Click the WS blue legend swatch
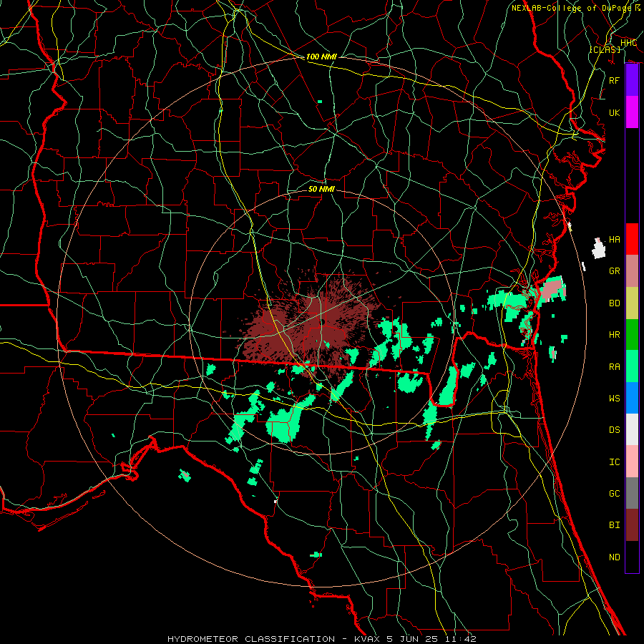644x644 pixels. [632, 398]
